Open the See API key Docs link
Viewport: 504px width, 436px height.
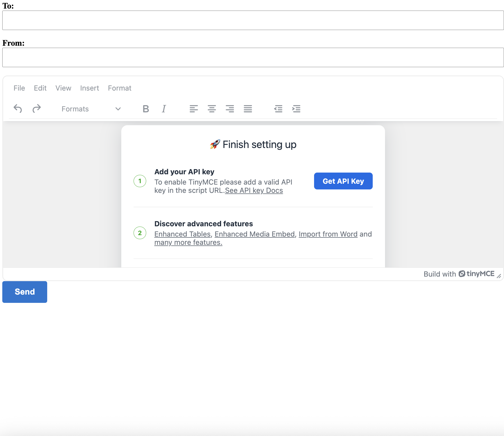pyautogui.click(x=254, y=190)
